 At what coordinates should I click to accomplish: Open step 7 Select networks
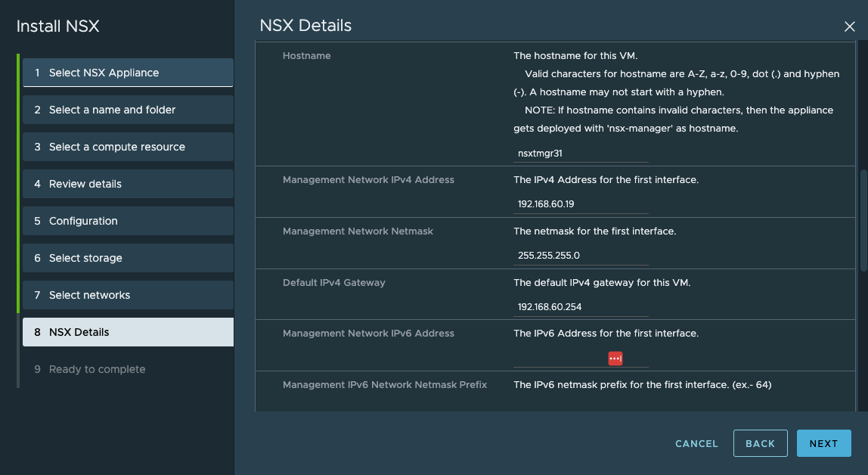point(128,295)
